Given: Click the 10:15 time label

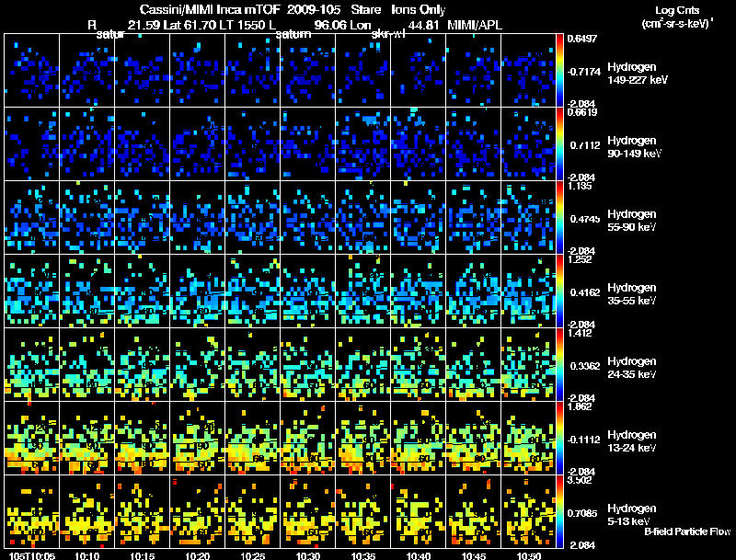Looking at the screenshot, I should point(143,555).
